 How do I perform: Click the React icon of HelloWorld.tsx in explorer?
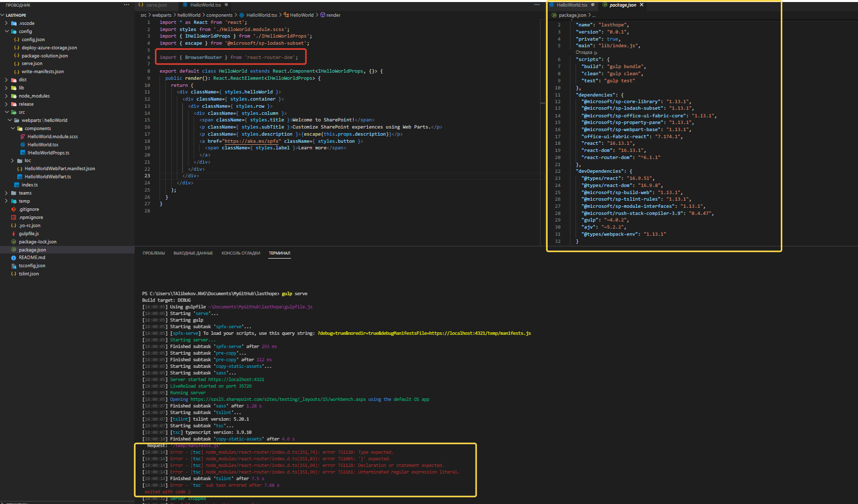click(23, 145)
